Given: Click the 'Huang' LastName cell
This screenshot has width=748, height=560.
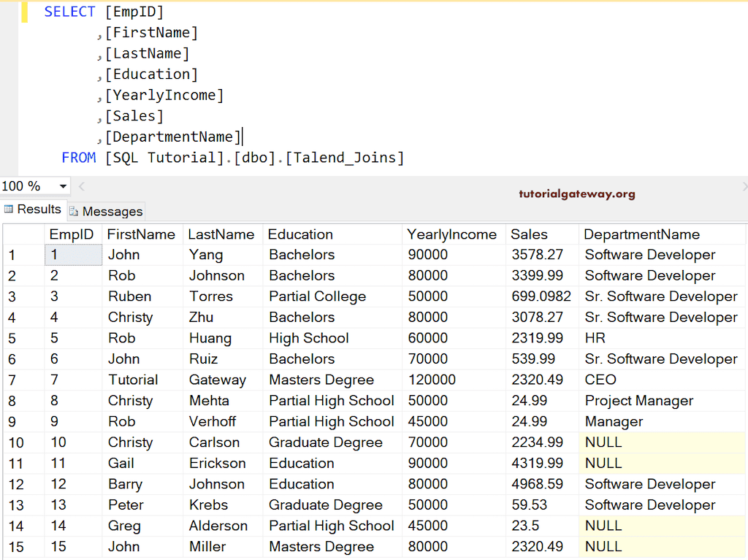Looking at the screenshot, I should pyautogui.click(x=223, y=338).
